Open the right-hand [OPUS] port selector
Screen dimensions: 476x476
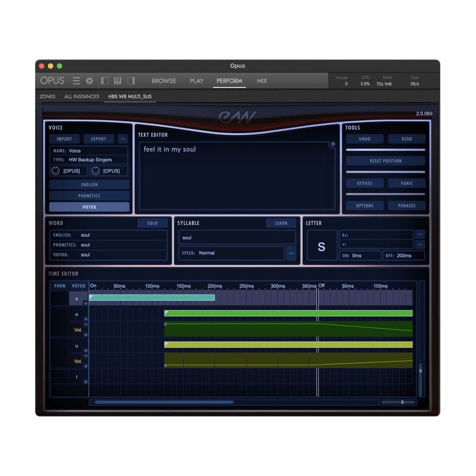(x=109, y=171)
